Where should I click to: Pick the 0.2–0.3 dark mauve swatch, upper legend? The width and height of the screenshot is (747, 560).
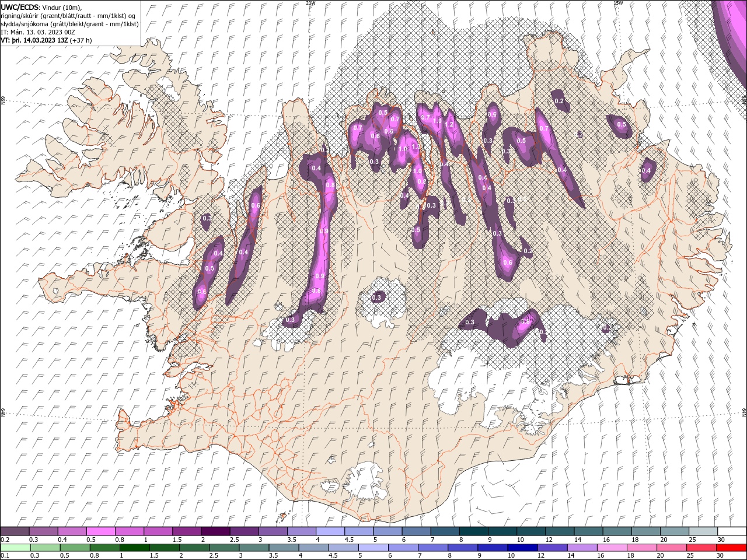click(x=15, y=531)
